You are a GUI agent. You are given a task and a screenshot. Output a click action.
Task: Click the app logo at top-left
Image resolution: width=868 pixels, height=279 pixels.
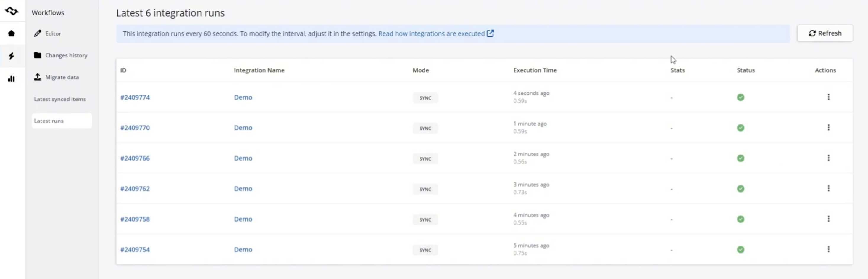pyautogui.click(x=12, y=11)
